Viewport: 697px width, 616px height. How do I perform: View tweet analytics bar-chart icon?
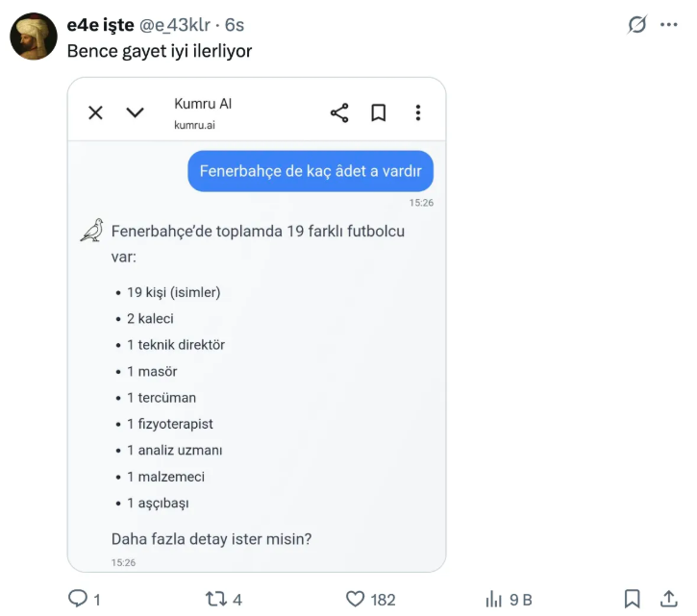coord(494,599)
